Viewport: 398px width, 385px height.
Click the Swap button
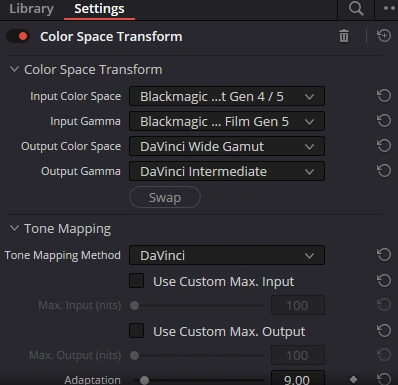tap(165, 197)
